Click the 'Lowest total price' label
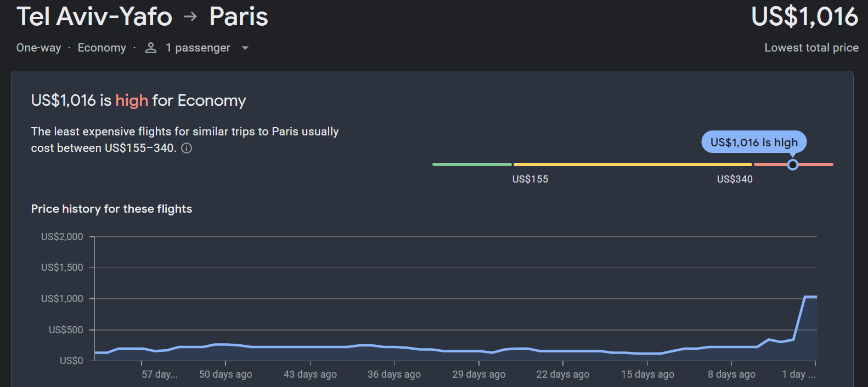The width and height of the screenshot is (868, 387). pyautogui.click(x=811, y=48)
